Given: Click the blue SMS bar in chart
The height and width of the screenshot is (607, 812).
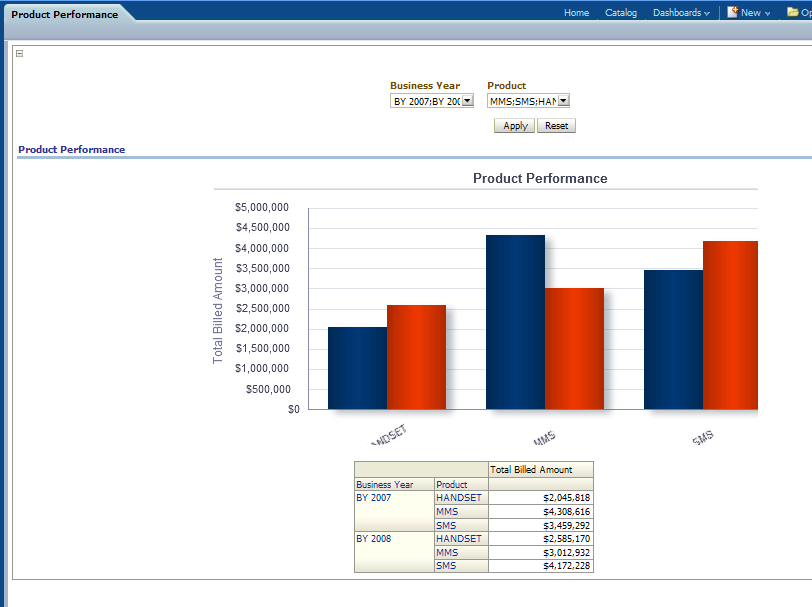Looking at the screenshot, I should 673,340.
